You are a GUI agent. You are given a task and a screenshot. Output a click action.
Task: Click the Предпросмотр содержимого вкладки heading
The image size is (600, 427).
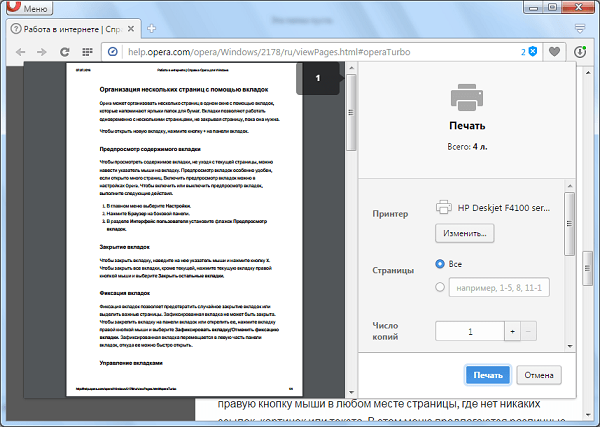(x=150, y=149)
